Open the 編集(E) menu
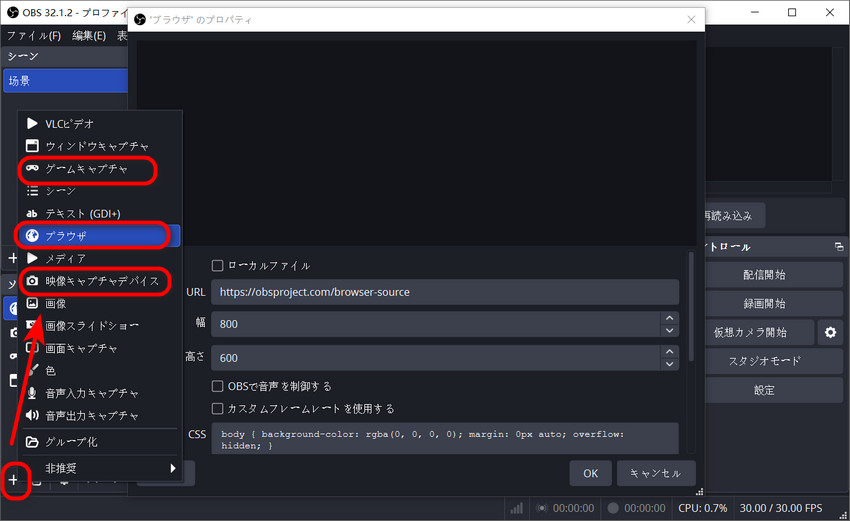This screenshot has height=521, width=850. click(x=89, y=36)
